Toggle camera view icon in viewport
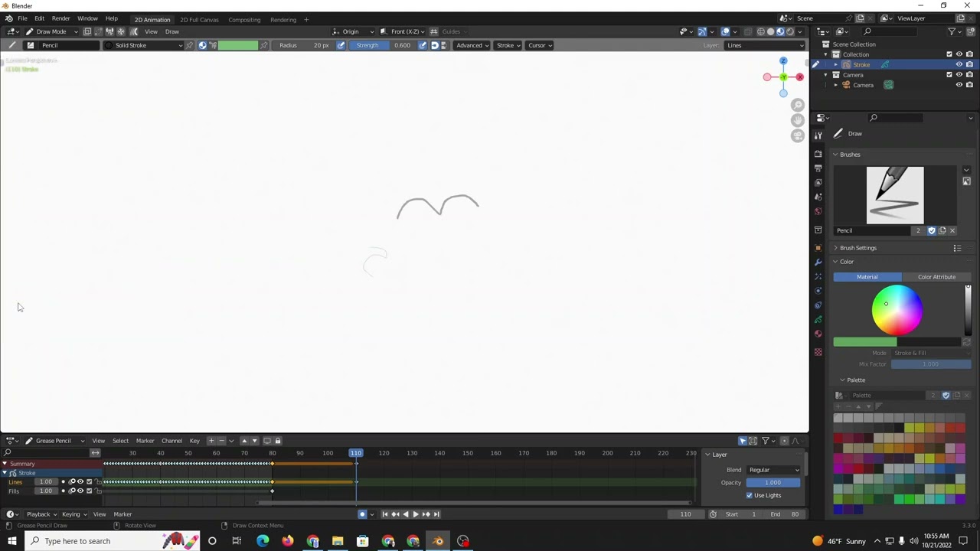 pos(798,136)
